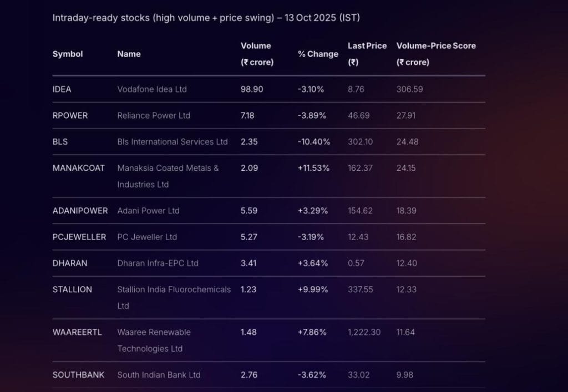The image size is (568, 392).
Task: Click the Intraday-ready stocks table title
Action: pos(206,18)
